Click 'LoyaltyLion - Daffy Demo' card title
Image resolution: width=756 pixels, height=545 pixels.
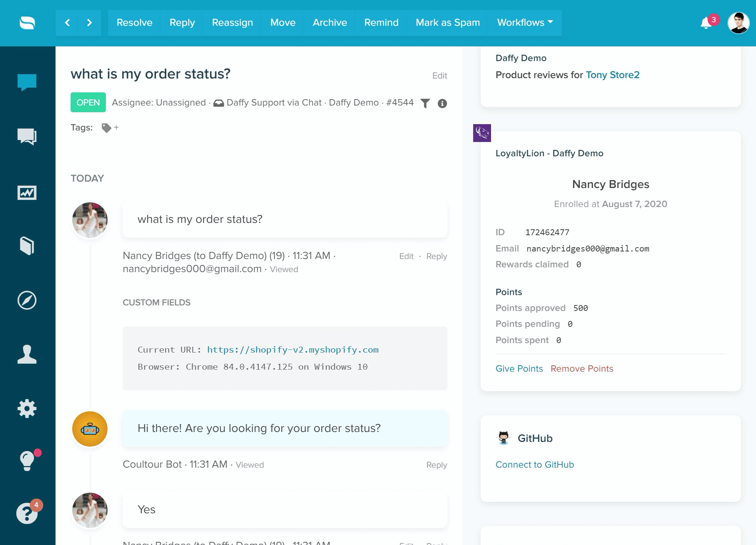pyautogui.click(x=549, y=154)
